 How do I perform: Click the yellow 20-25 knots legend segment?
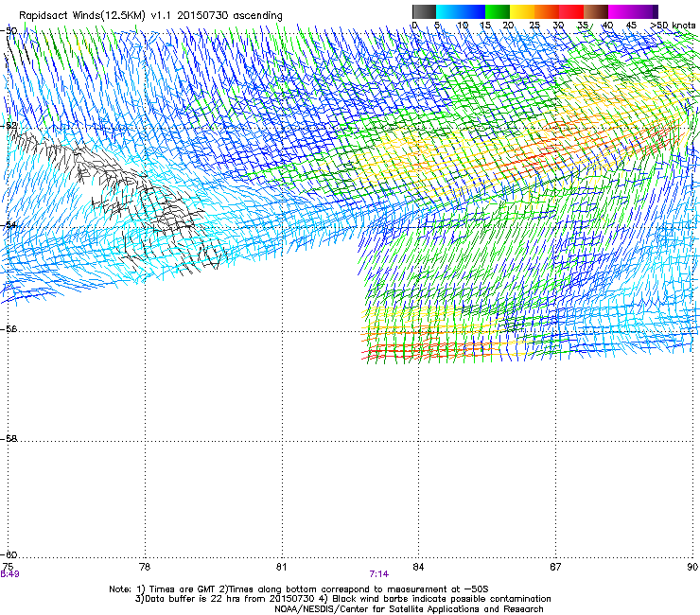(522, 11)
